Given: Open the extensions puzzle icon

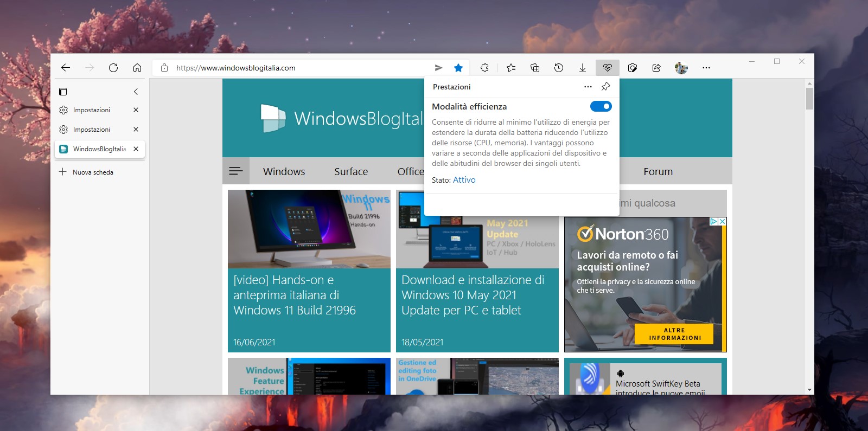Looking at the screenshot, I should pyautogui.click(x=484, y=68).
